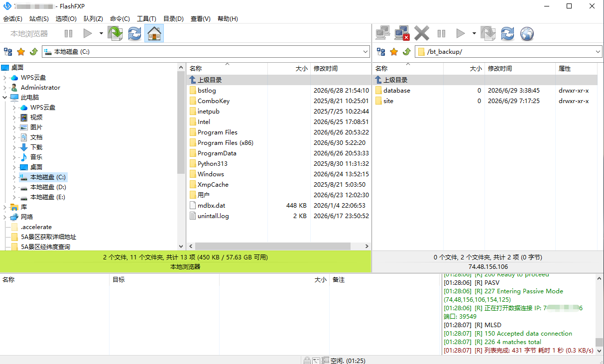Select the remote database folder
The height and width of the screenshot is (364, 604).
(397, 91)
